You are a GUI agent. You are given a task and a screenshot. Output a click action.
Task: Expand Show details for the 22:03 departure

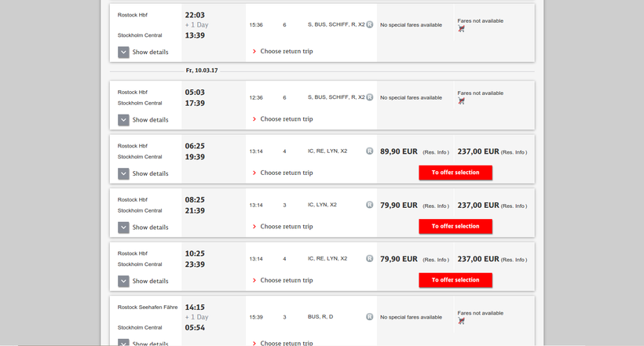click(123, 53)
